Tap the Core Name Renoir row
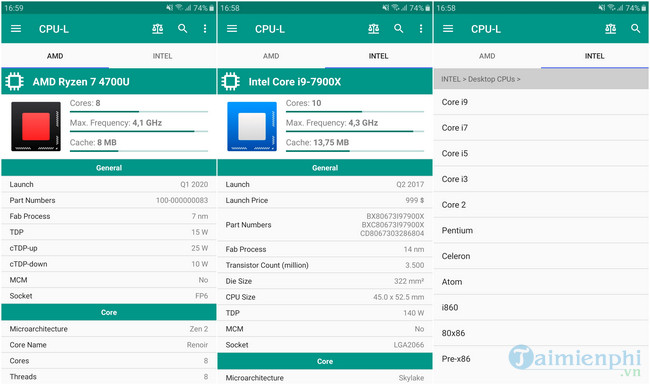Viewport: 650px width, 385px height. pyautogui.click(x=109, y=345)
